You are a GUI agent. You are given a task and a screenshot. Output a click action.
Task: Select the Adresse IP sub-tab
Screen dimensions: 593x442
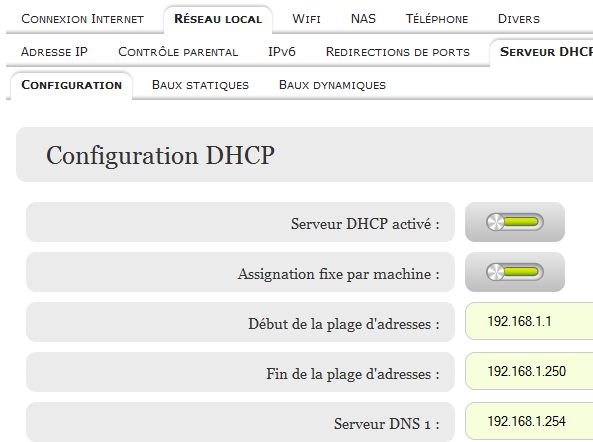click(54, 52)
